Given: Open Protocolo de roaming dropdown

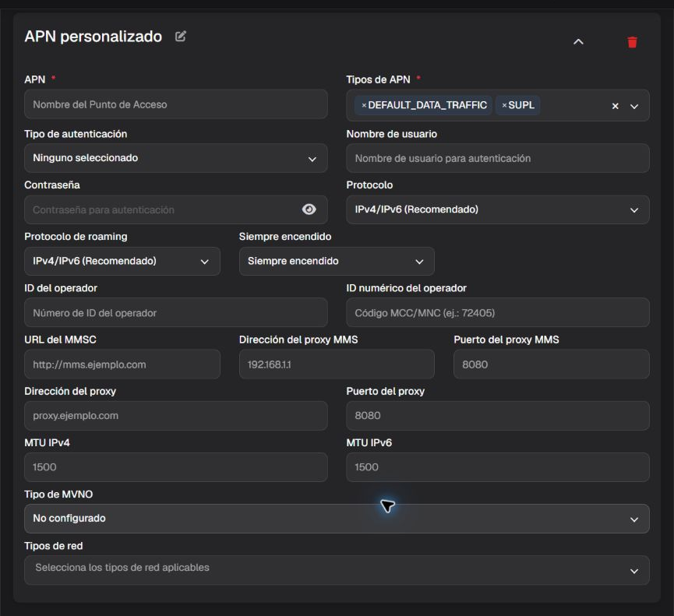Looking at the screenshot, I should pyautogui.click(x=122, y=261).
